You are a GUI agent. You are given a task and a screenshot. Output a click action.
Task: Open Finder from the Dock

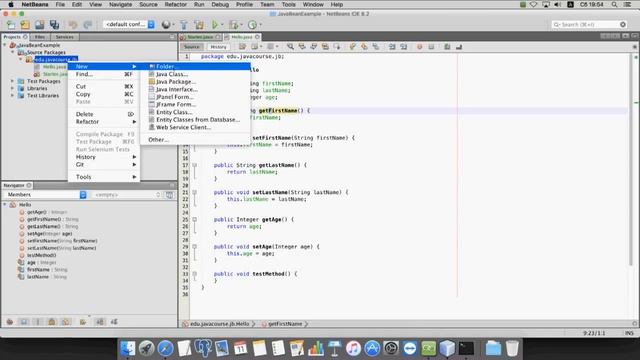128,348
